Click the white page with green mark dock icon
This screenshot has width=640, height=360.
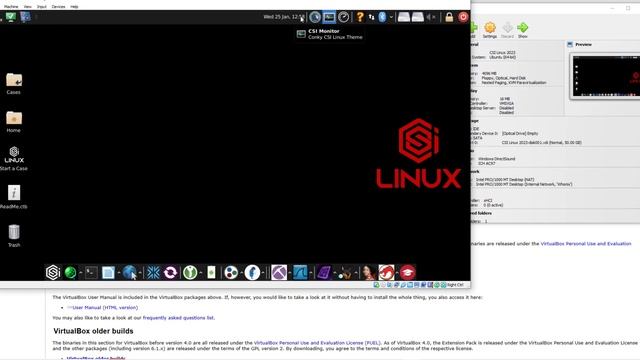coord(211,272)
